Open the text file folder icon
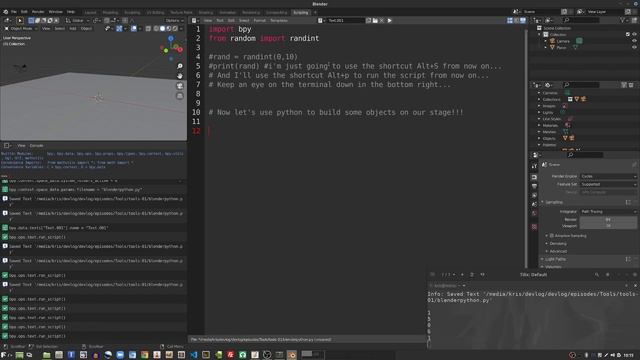640x360 pixels. pos(375,20)
